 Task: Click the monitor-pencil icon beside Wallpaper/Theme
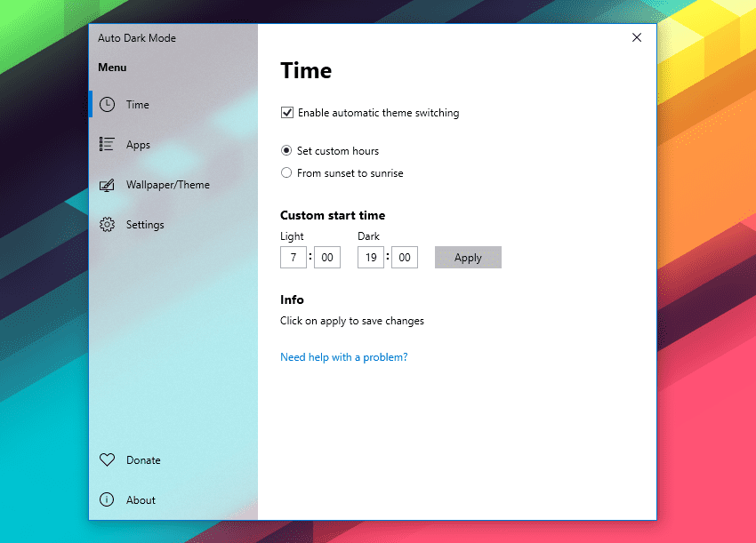click(x=107, y=185)
